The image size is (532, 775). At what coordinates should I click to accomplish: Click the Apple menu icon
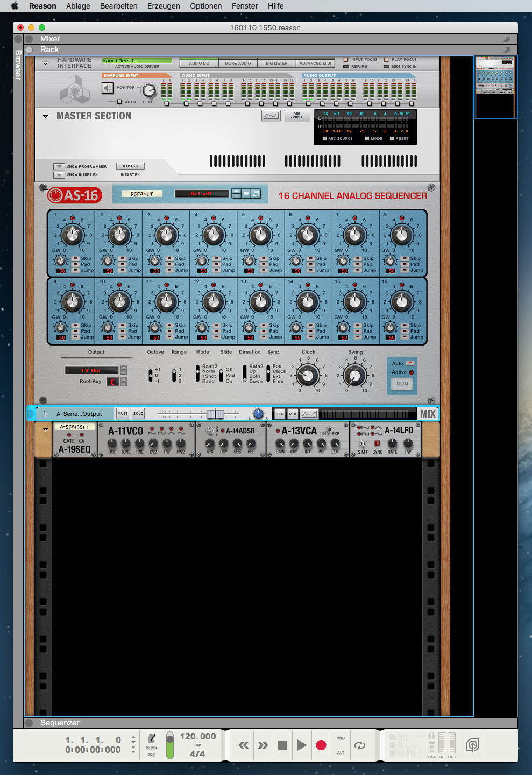[x=15, y=6]
